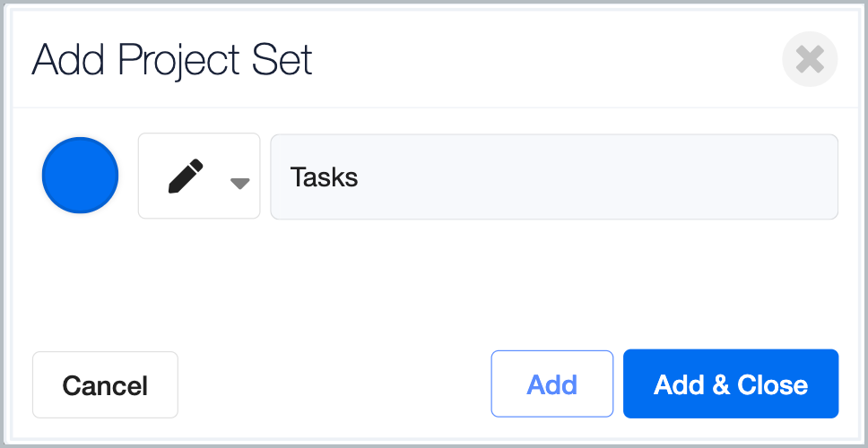
Task: Click the Add Project Set title
Action: (x=172, y=59)
